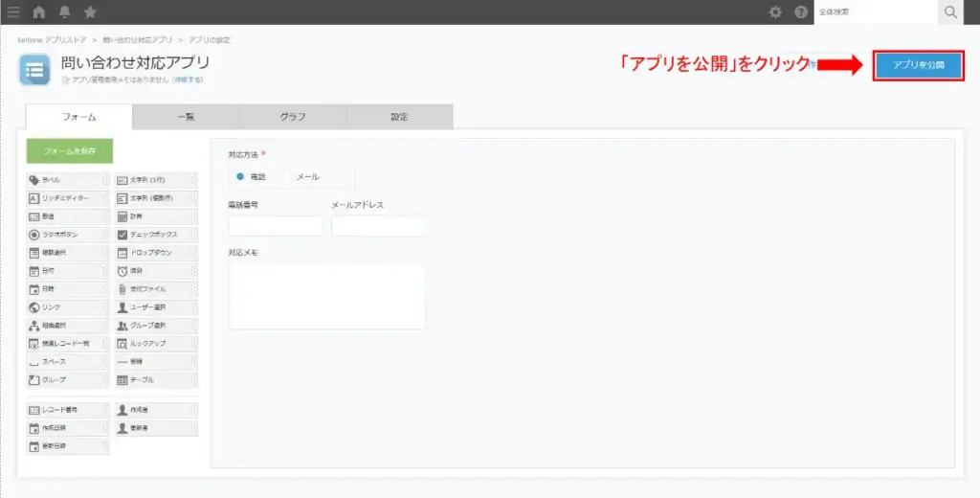Select the 作成者 field item
This screenshot has width=980, height=498.
coord(156,410)
